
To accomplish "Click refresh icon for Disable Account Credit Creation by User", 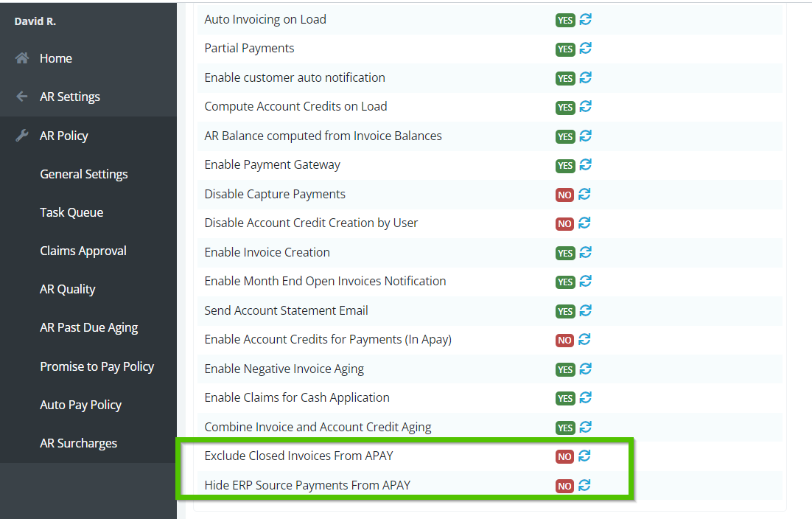I will 584,223.
